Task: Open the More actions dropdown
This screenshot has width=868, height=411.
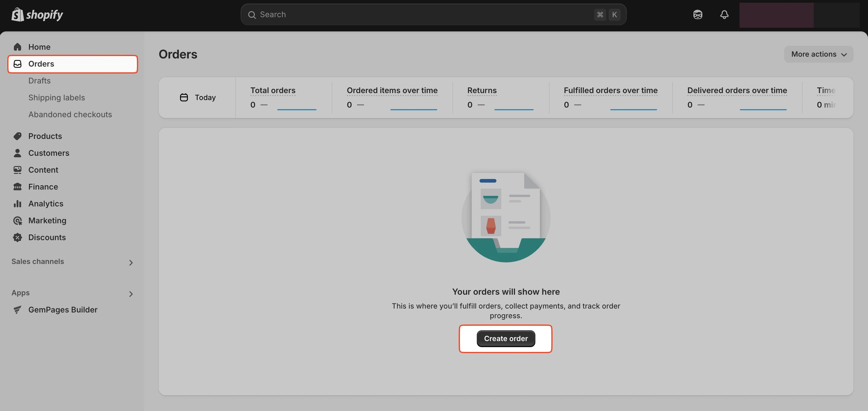Action: (819, 54)
